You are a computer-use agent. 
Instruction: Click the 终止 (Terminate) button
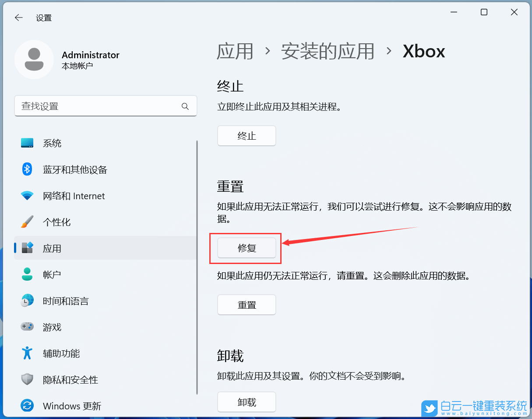246,136
